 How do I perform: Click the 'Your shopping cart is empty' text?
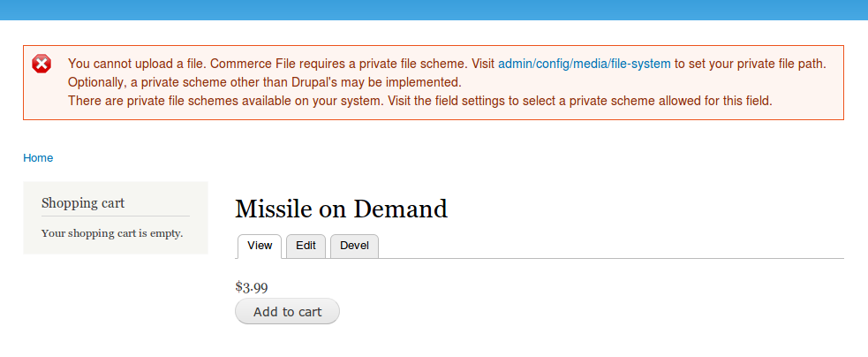[x=112, y=233]
